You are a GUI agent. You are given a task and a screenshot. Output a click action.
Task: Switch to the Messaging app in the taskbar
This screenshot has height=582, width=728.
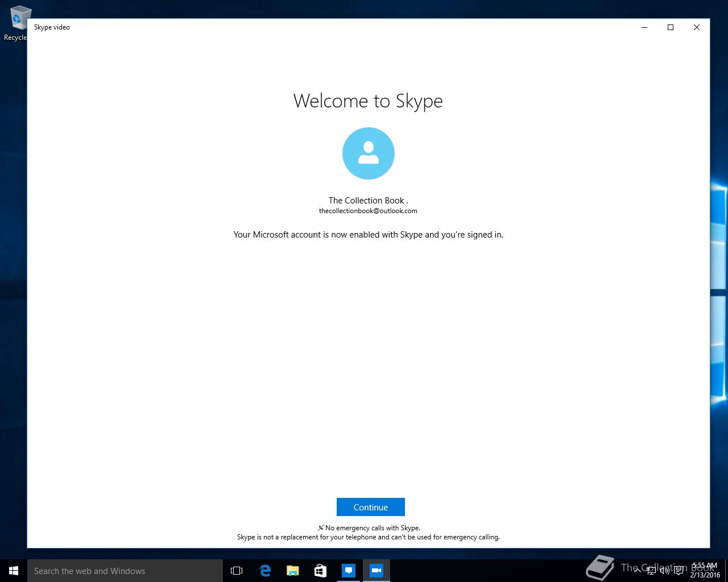click(348, 571)
